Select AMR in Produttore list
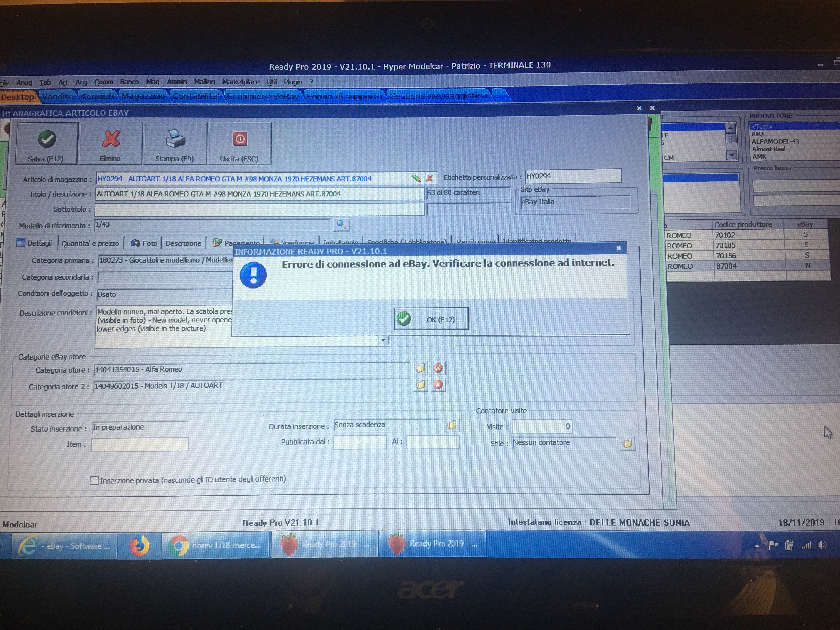This screenshot has height=630, width=840. [759, 156]
